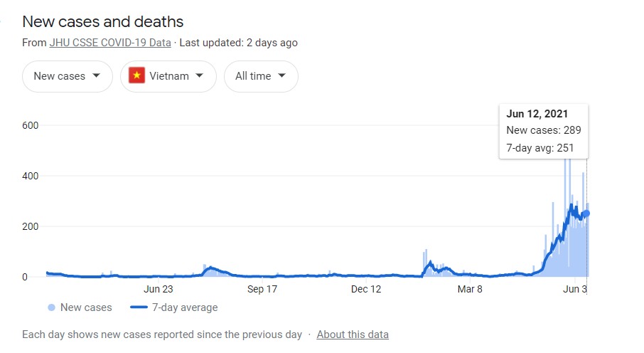Click the Dec 12 axis label

click(366, 289)
